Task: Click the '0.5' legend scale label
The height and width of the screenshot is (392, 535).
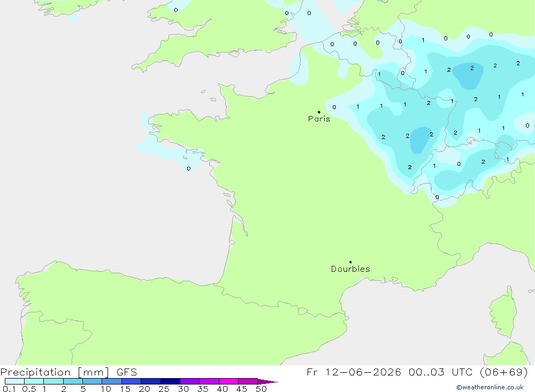Action: coord(29,389)
